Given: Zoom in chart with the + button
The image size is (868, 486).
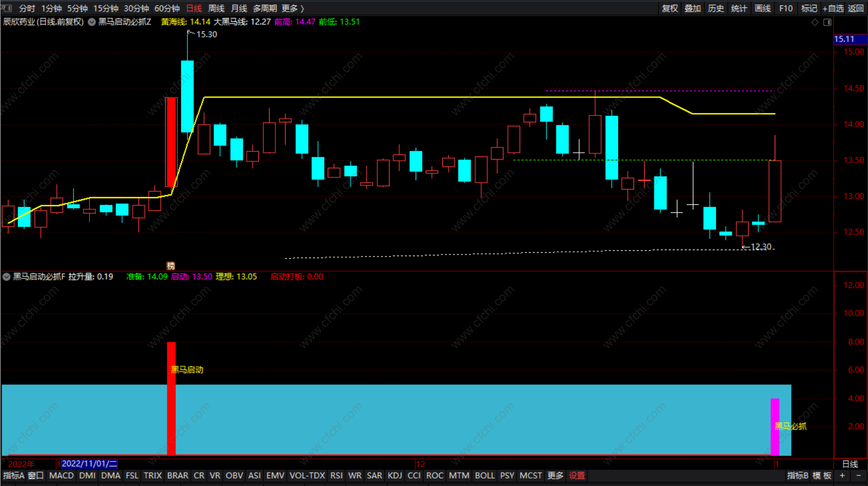Looking at the screenshot, I should 842,476.
